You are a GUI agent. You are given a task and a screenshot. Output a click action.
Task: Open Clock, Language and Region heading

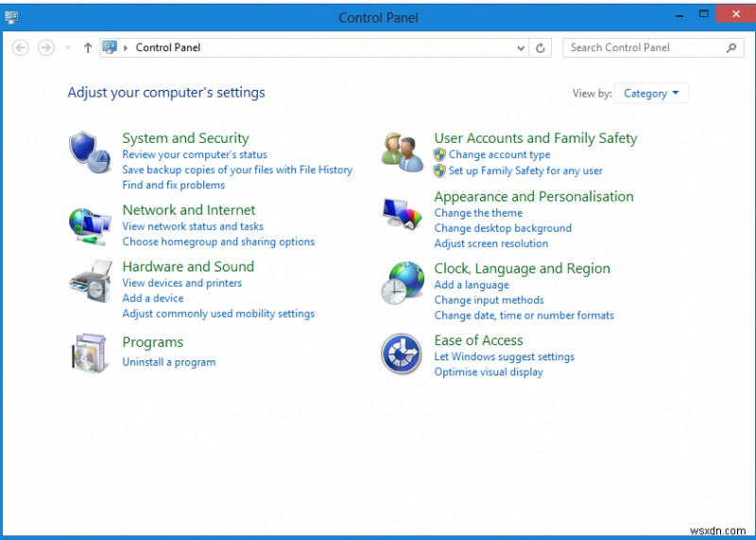click(x=523, y=269)
